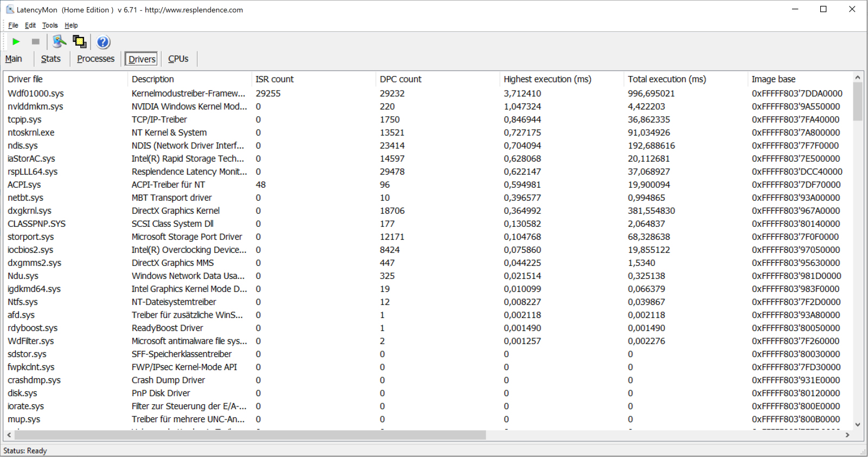The image size is (868, 457).
Task: Click the Status: Ready status bar text
Action: [25, 450]
